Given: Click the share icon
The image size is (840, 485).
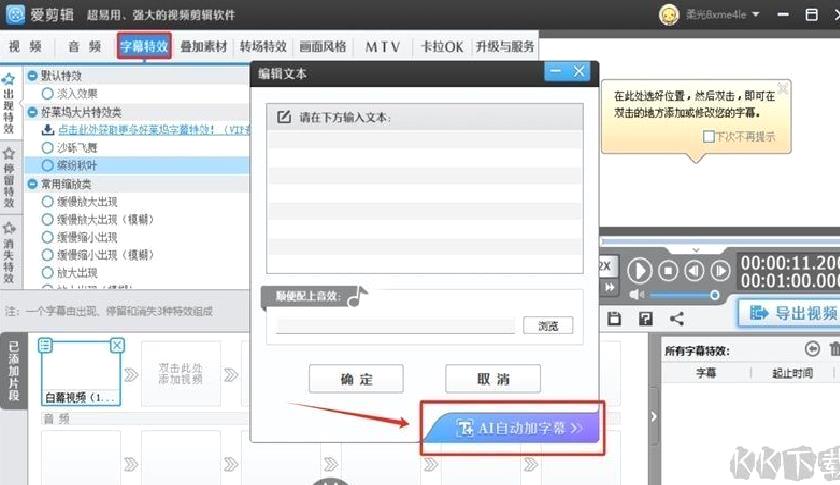Looking at the screenshot, I should (x=677, y=318).
